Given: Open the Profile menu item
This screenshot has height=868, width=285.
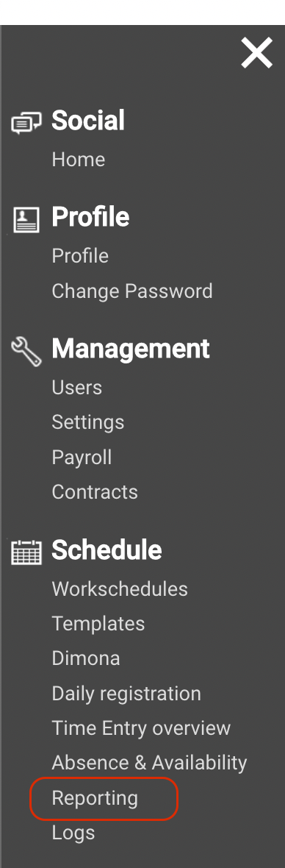Looking at the screenshot, I should point(80,256).
